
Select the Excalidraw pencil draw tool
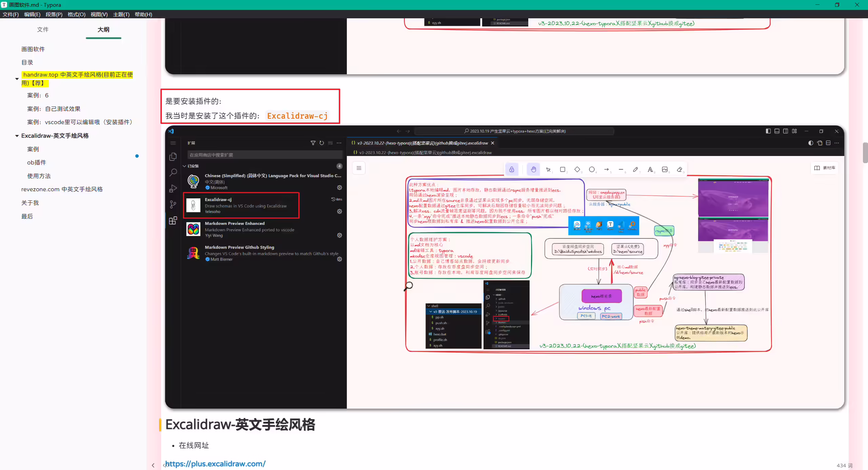tap(636, 169)
